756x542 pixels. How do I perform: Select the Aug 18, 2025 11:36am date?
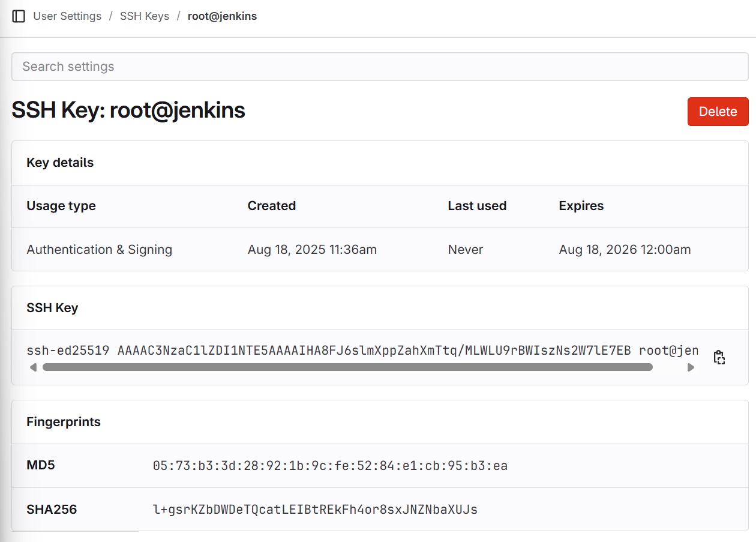pyautogui.click(x=312, y=250)
